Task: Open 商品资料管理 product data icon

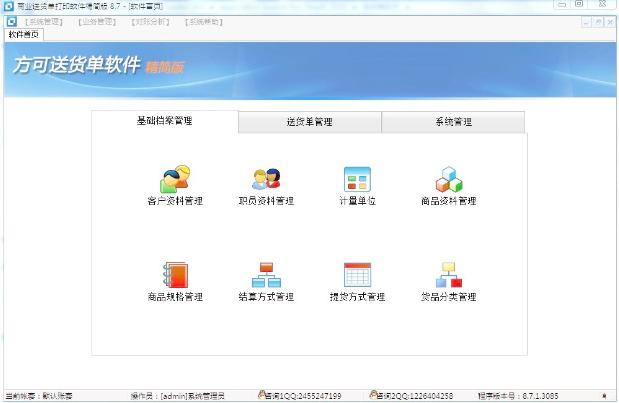Action: click(448, 180)
